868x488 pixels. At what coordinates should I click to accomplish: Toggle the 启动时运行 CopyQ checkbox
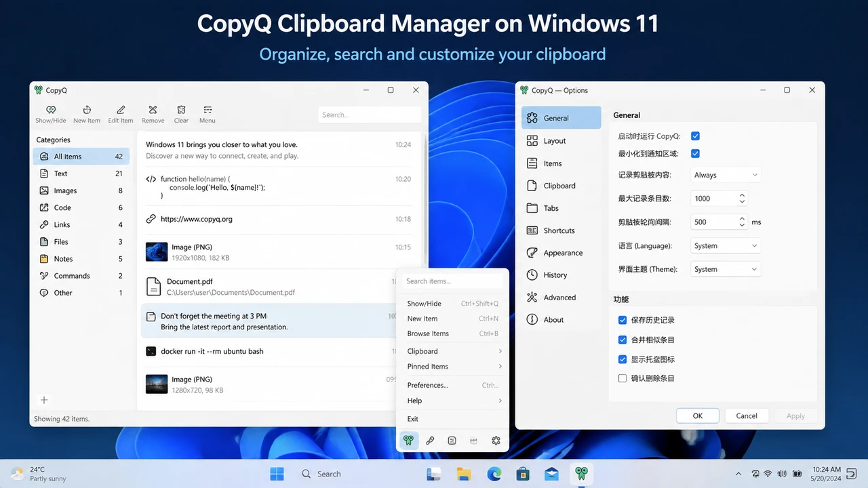point(695,136)
